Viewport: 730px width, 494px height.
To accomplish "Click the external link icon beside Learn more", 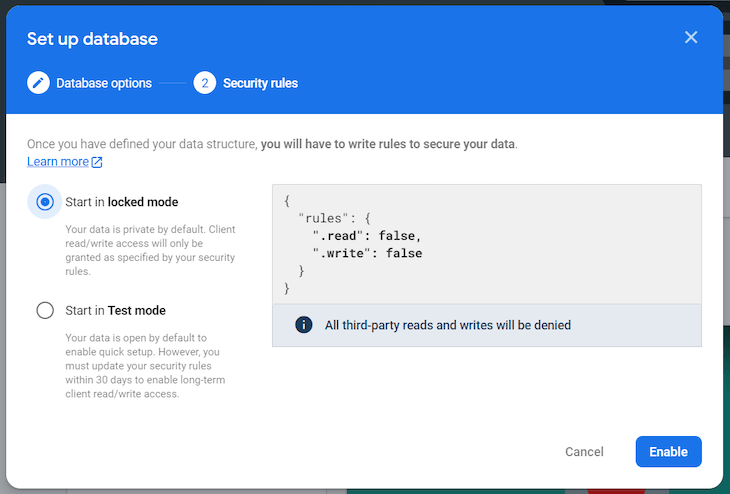I will (x=97, y=162).
